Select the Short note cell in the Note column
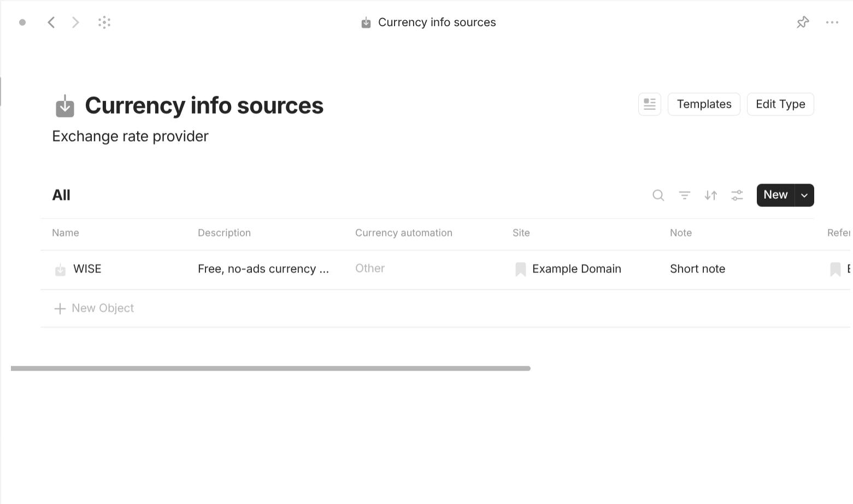This screenshot has height=504, width=853. pyautogui.click(x=698, y=269)
